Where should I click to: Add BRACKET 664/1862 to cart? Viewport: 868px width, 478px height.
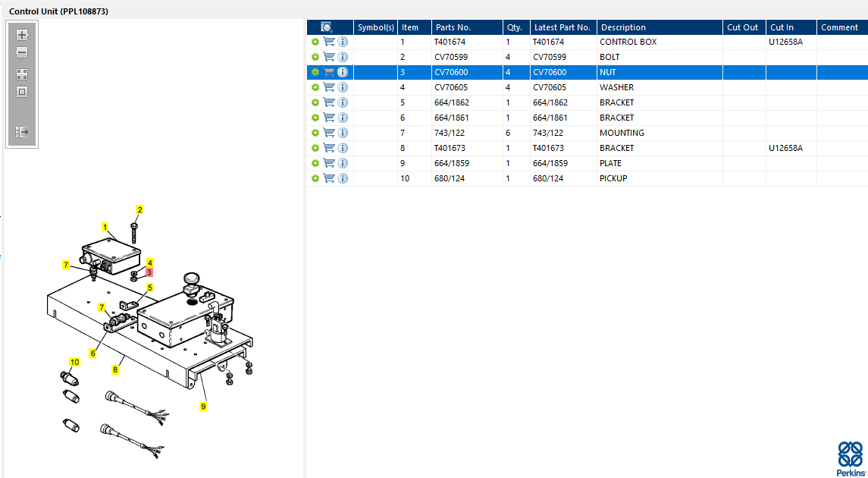click(329, 102)
